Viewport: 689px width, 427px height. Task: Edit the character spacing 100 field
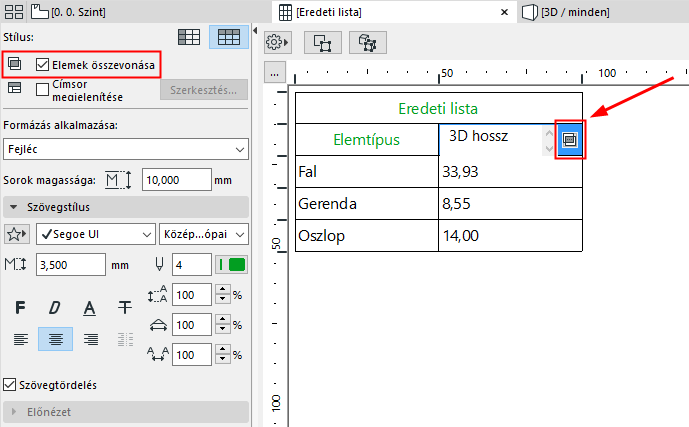click(192, 355)
